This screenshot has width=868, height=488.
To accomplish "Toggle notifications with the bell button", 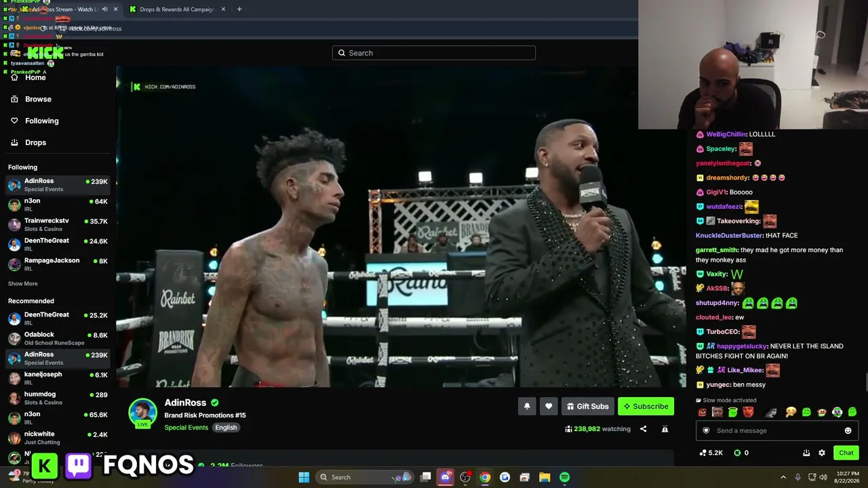I will [x=527, y=406].
